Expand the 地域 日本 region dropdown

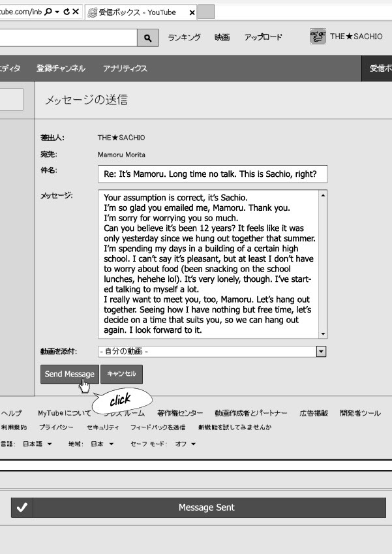pyautogui.click(x=98, y=444)
